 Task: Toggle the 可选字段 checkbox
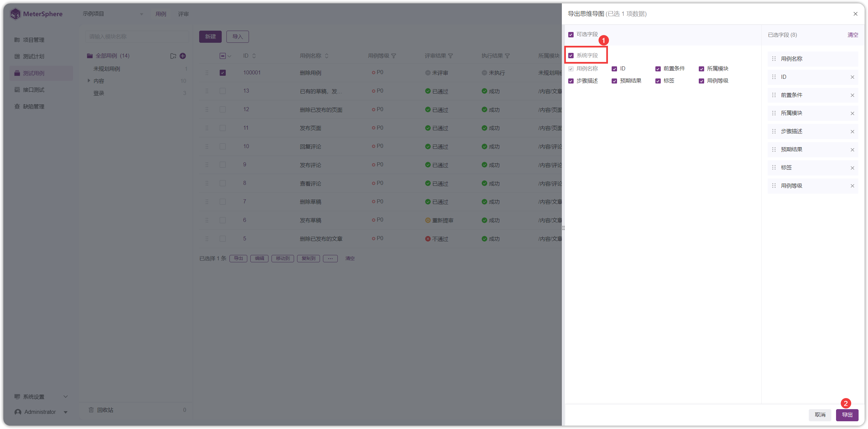click(571, 35)
